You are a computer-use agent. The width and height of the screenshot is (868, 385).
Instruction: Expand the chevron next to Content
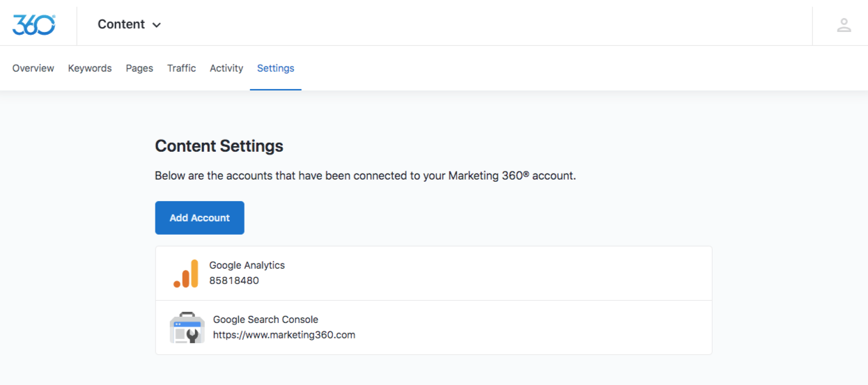click(x=157, y=25)
